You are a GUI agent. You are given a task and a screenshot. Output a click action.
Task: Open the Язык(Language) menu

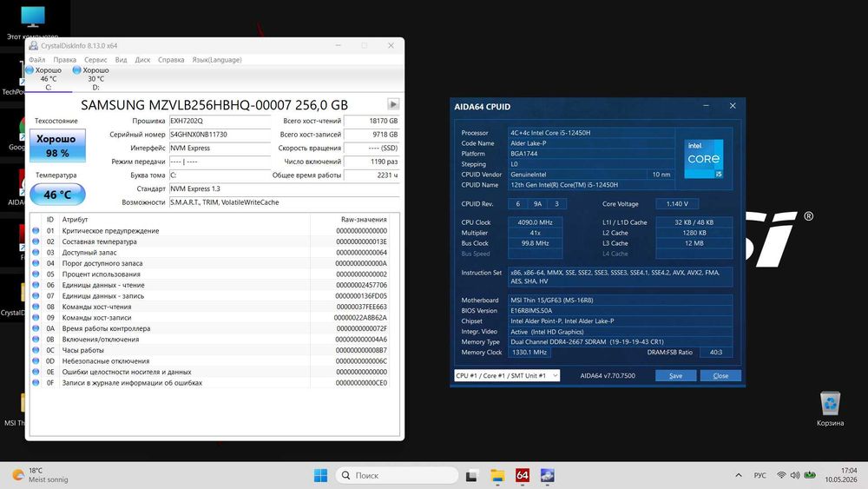point(217,60)
